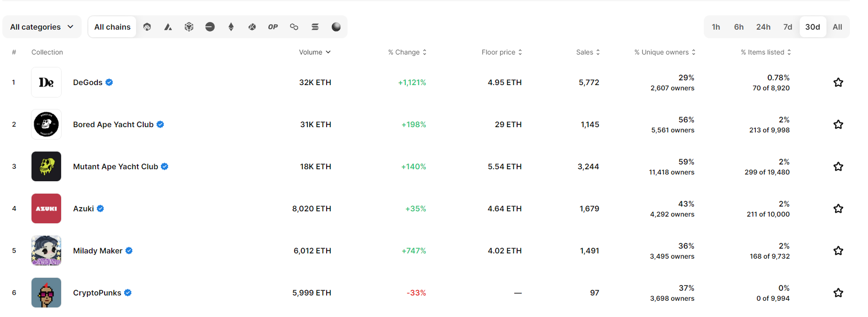The image size is (868, 317).
Task: Sort by % Unique owners column
Action: click(x=665, y=52)
